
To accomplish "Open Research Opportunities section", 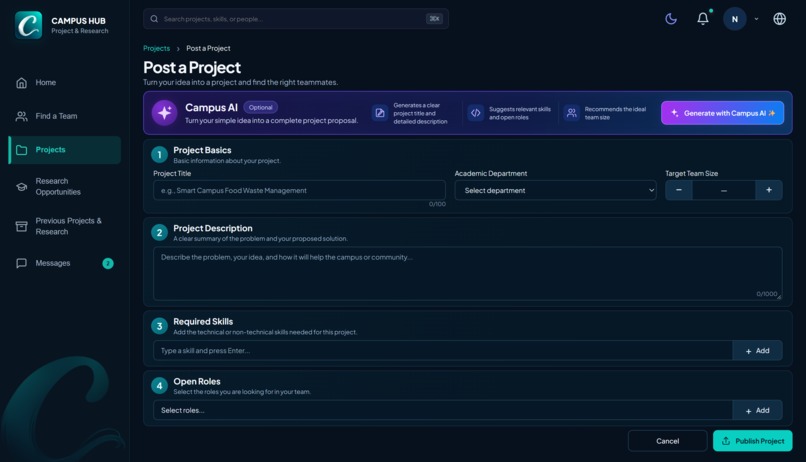I will click(x=65, y=187).
